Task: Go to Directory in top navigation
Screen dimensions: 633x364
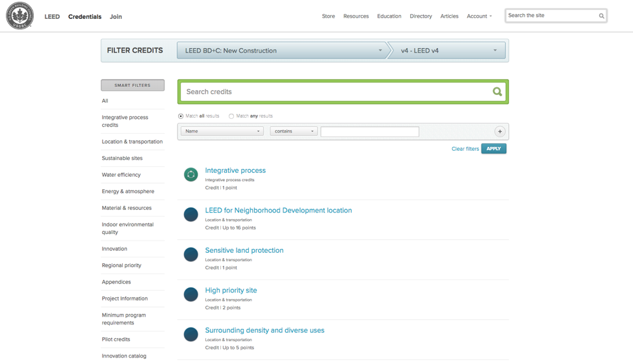Action: coord(420,16)
